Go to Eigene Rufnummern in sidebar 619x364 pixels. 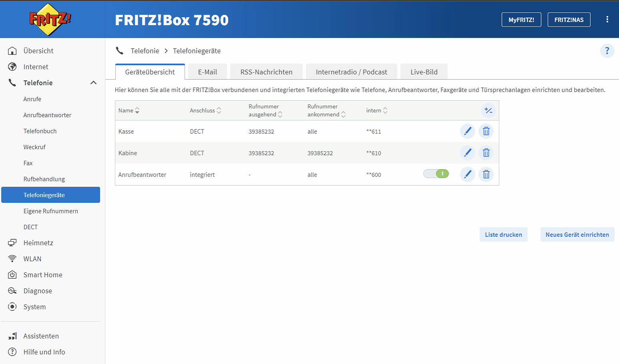tap(51, 211)
